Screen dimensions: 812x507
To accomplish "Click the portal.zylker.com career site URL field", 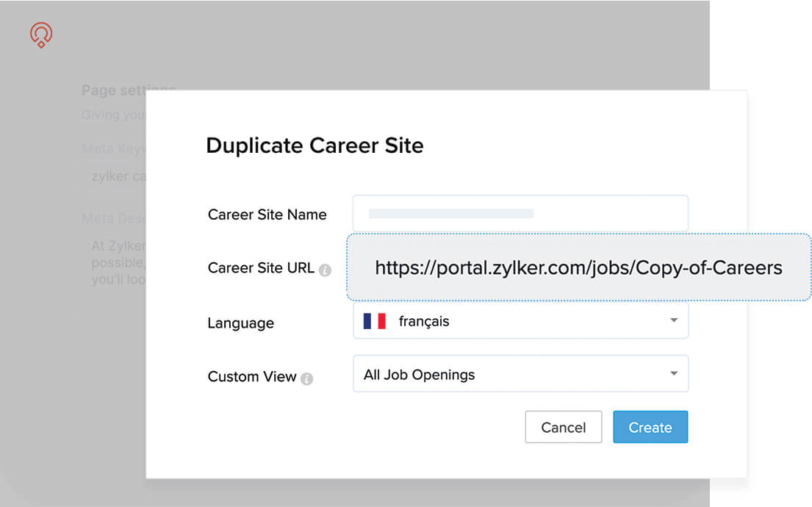I will pyautogui.click(x=578, y=267).
